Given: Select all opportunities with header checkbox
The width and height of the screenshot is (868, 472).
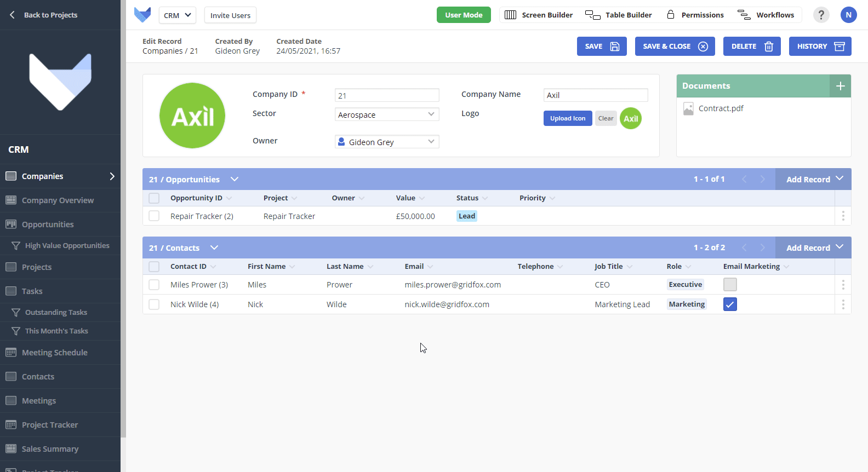Looking at the screenshot, I should coord(154,198).
